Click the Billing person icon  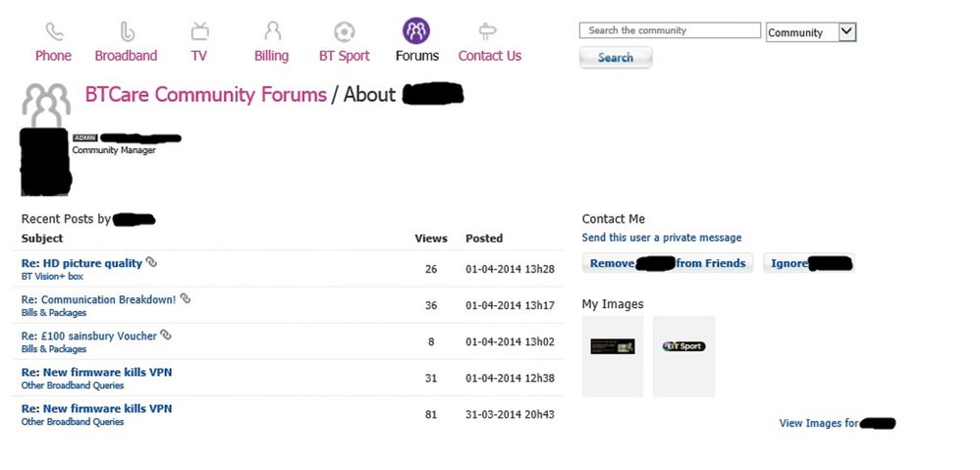click(272, 30)
